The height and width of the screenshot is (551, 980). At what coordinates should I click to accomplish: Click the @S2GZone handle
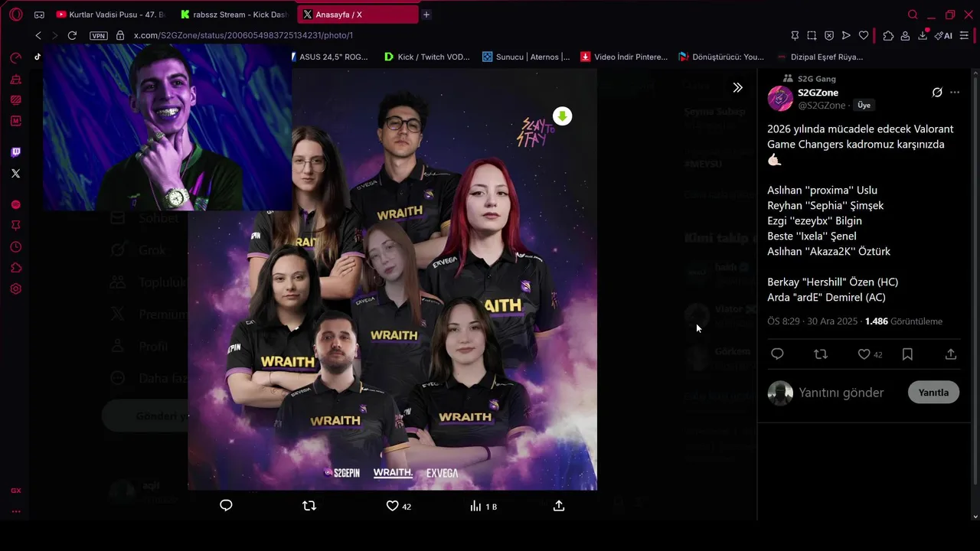click(x=822, y=106)
